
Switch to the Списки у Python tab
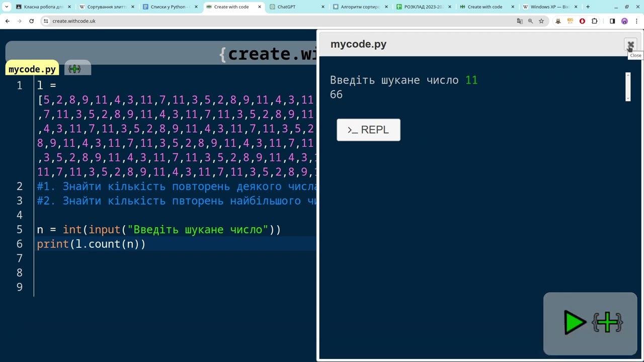(170, 7)
